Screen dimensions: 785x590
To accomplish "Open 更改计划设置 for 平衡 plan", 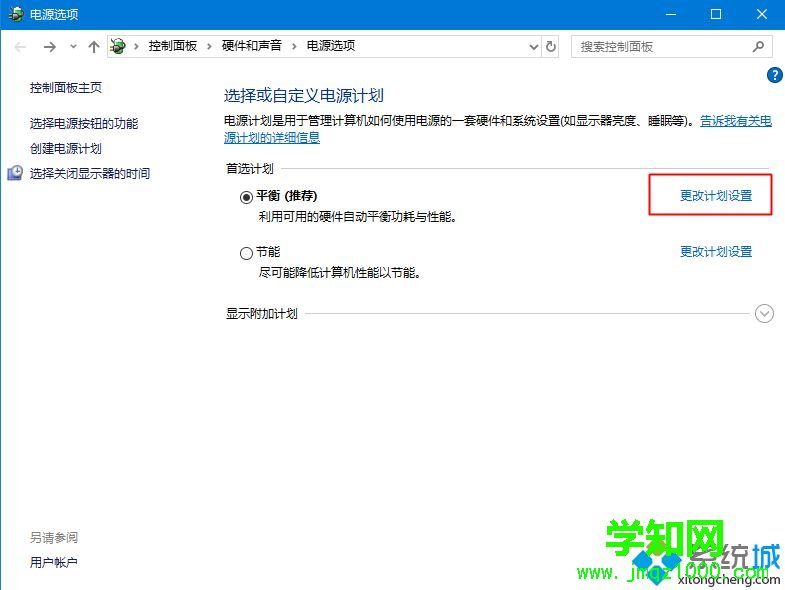I will [x=716, y=195].
